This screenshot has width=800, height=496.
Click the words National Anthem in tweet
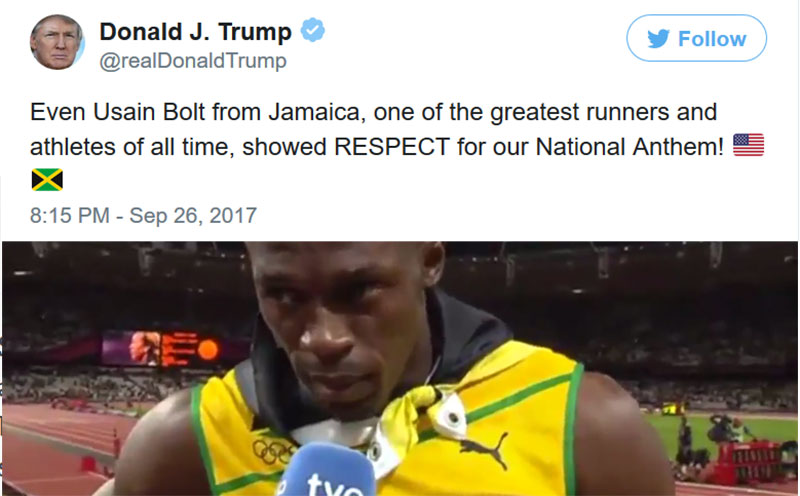click(630, 147)
